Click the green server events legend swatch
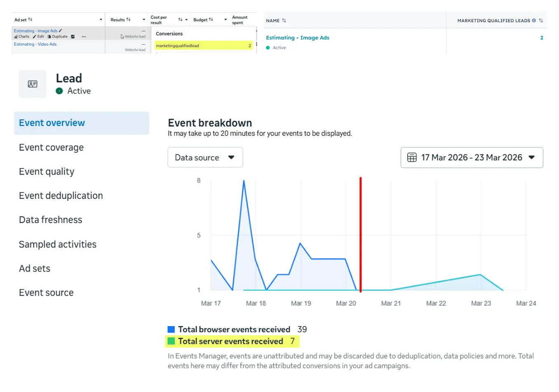Screen dimensions: 559x392 (171, 341)
